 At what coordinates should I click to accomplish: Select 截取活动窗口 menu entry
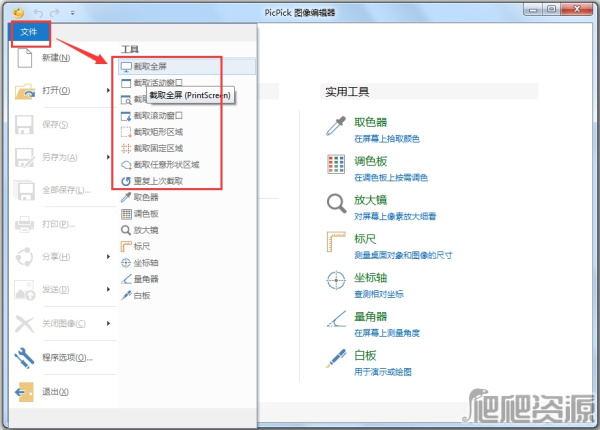coord(158,83)
